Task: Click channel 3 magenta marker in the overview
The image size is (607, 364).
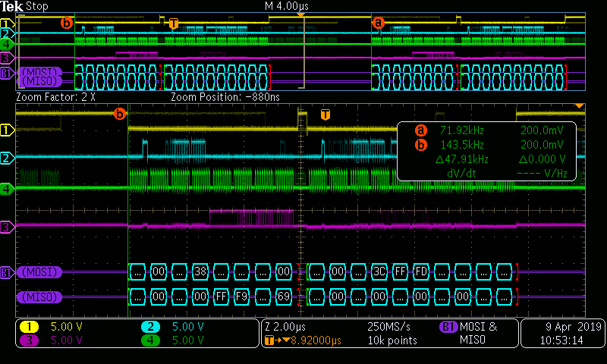Action: 7,58
